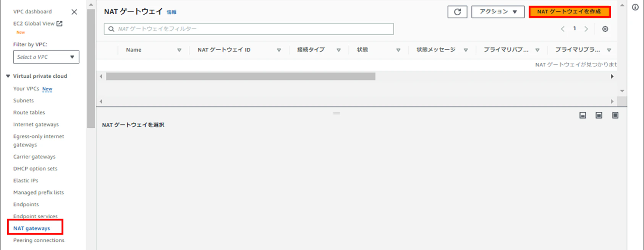Refresh the NAT gateway list
This screenshot has width=644, height=250.
coord(457,12)
